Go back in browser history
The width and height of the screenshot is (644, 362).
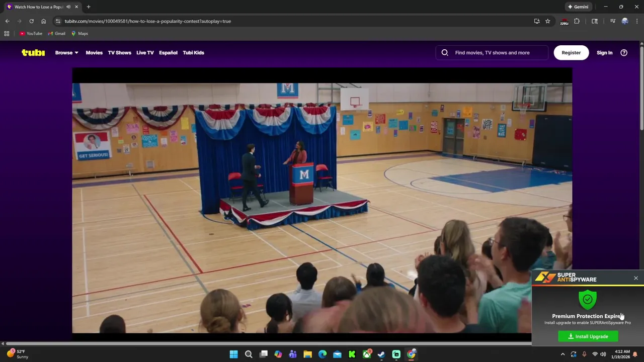tap(7, 21)
